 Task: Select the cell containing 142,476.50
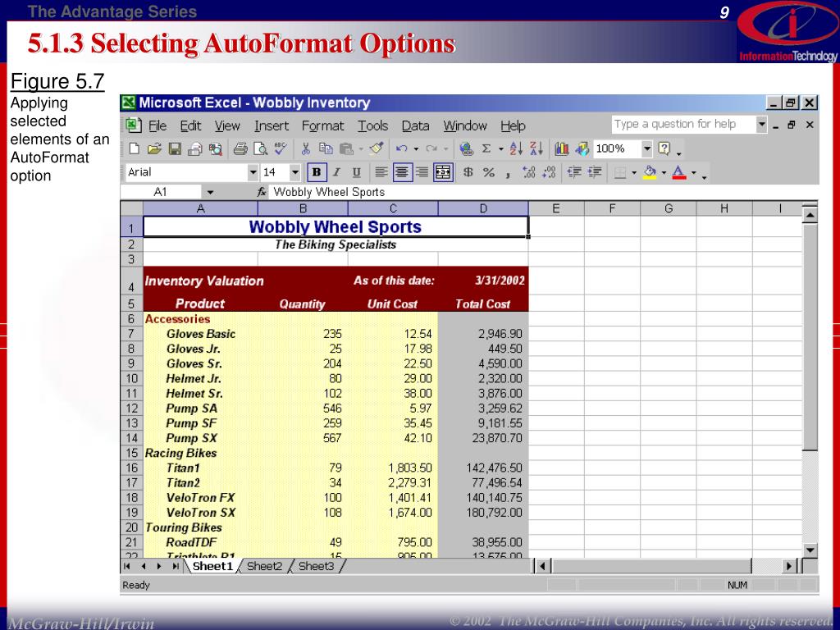(483, 468)
